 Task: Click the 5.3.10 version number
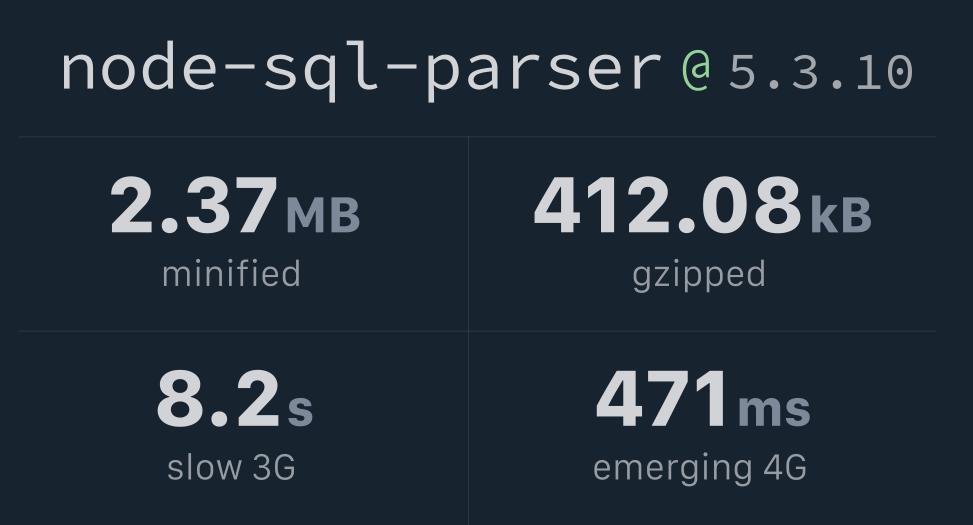coord(820,73)
